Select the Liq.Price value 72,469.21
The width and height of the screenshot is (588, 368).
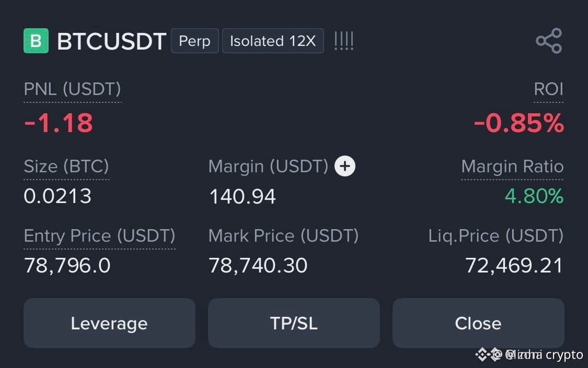[514, 265]
